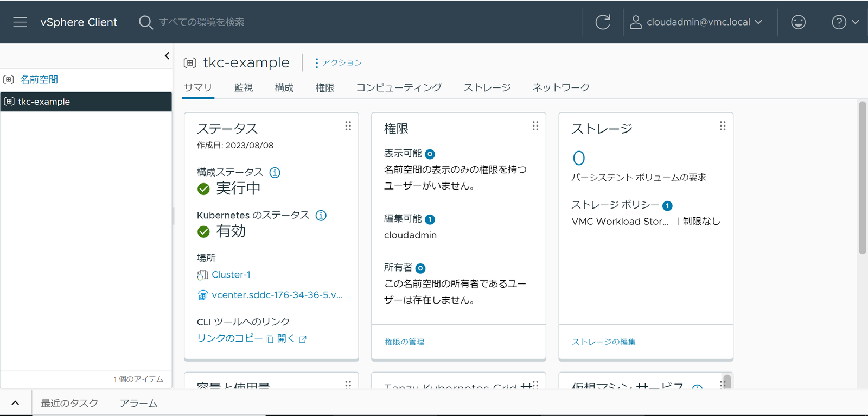The height and width of the screenshot is (416, 868).
Task: Switch to the 権限 tab
Action: click(325, 87)
